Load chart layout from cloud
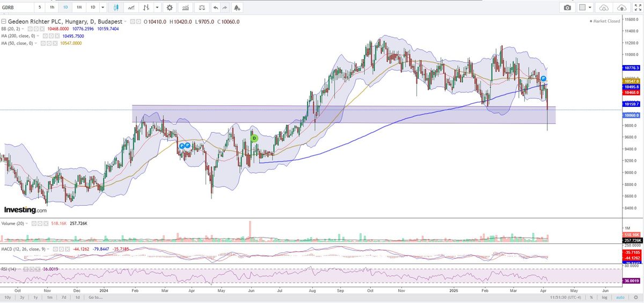The image size is (644, 303). coord(604,8)
